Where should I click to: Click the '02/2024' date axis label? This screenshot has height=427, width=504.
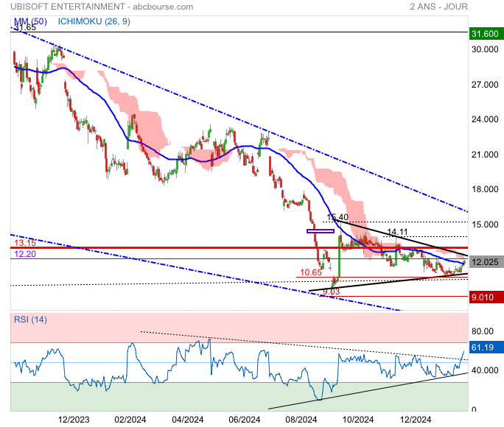coord(130,420)
